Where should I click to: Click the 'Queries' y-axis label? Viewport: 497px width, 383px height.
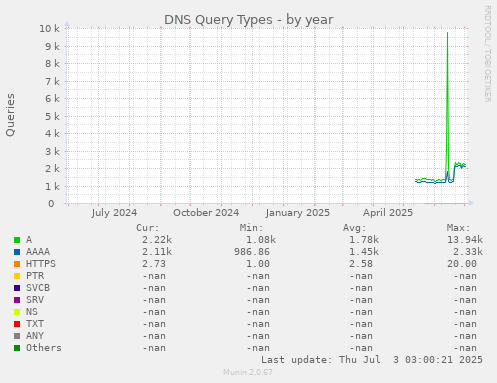pyautogui.click(x=10, y=115)
